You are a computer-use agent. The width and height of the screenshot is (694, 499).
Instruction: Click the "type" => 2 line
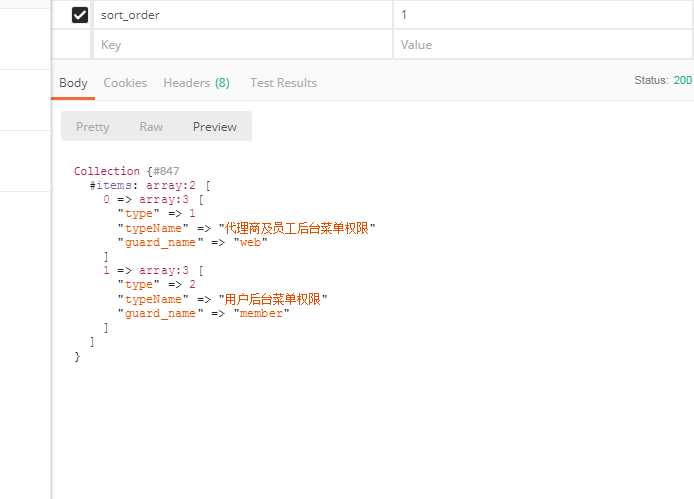pyautogui.click(x=156, y=284)
